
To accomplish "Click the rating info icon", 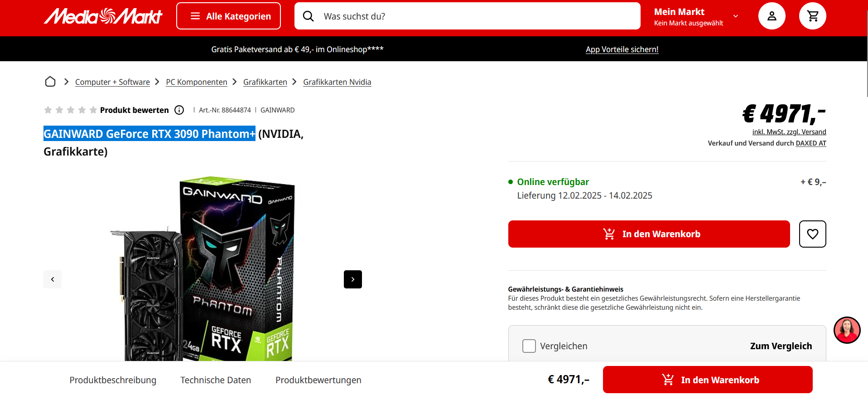I will 179,110.
